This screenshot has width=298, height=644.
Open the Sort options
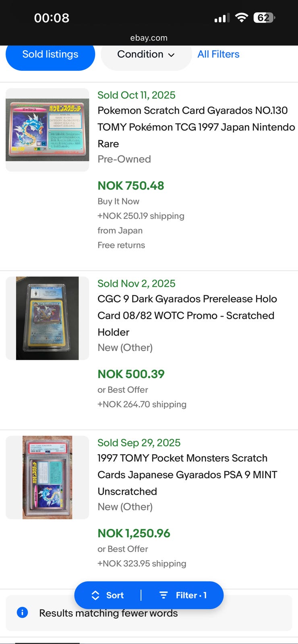tap(114, 595)
